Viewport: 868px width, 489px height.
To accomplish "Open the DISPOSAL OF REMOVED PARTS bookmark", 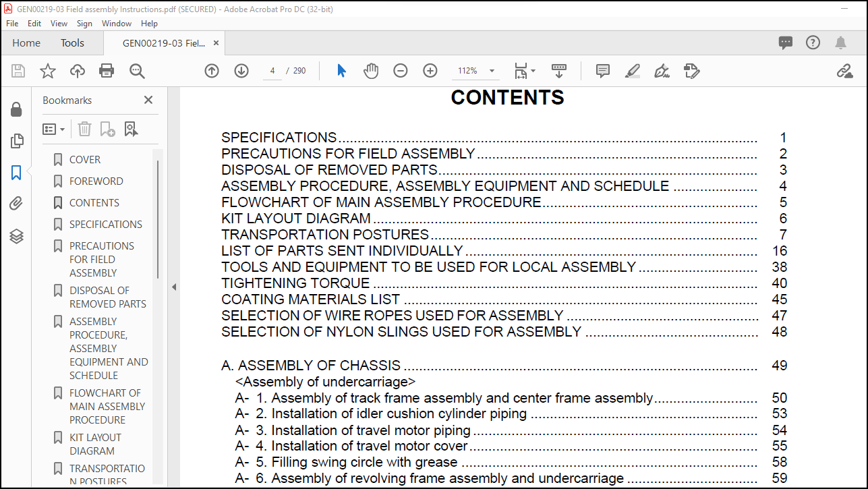I will coord(108,297).
